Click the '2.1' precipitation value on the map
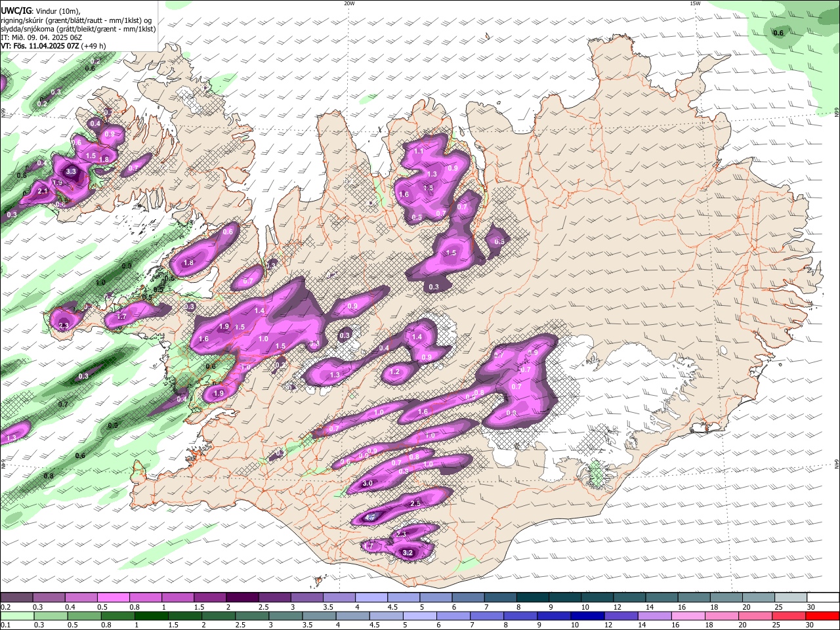 [x=43, y=191]
